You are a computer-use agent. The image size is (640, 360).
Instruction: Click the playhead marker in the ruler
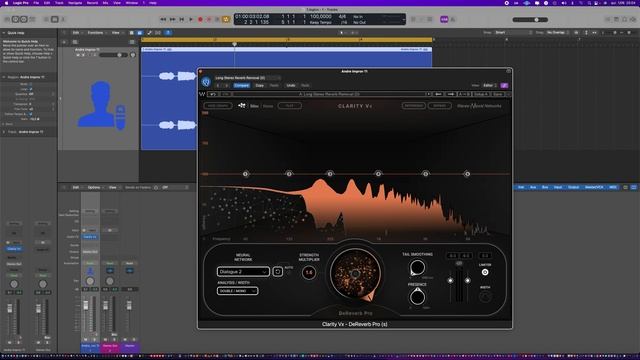point(234,44)
